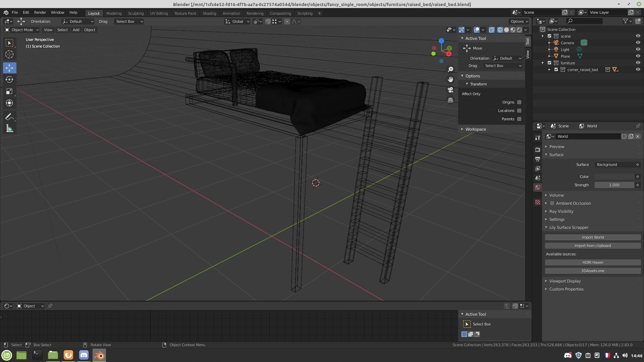
Task: Hide the corner_raised_bed collection
Action: coord(638,70)
